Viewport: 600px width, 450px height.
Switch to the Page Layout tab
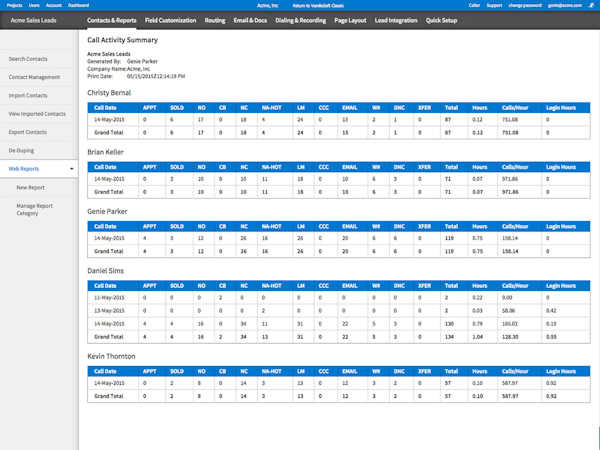[352, 20]
